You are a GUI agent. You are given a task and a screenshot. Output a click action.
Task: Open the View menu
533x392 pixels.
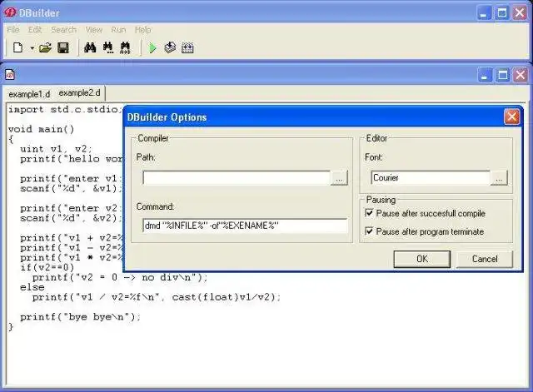[x=94, y=30]
